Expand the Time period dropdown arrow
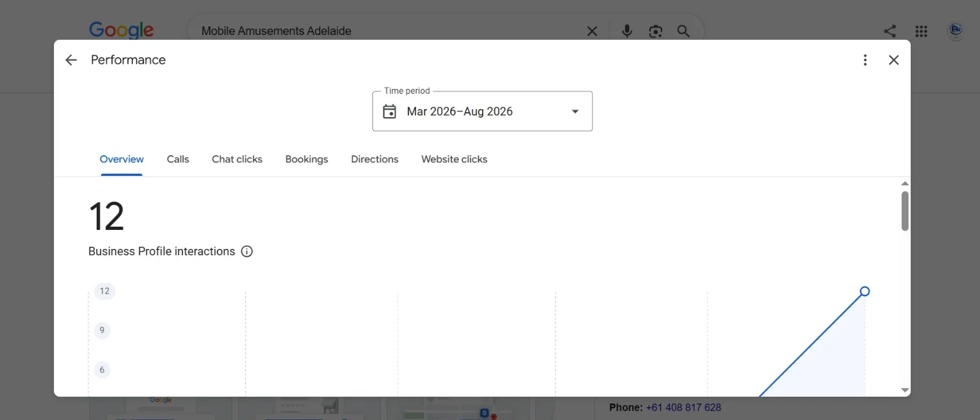Image resolution: width=980 pixels, height=420 pixels. click(x=575, y=112)
